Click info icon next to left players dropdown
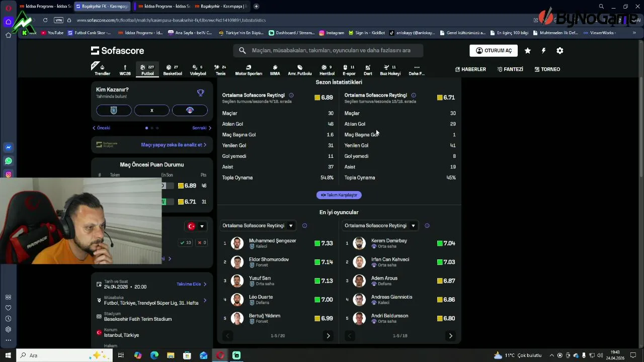The image size is (644, 362). click(x=304, y=226)
